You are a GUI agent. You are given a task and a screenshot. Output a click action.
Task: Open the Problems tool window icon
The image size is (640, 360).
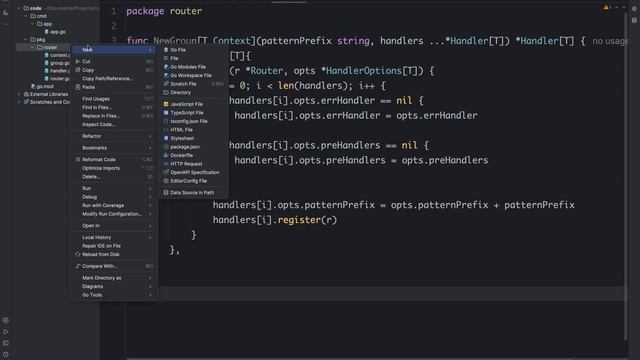click(5, 355)
